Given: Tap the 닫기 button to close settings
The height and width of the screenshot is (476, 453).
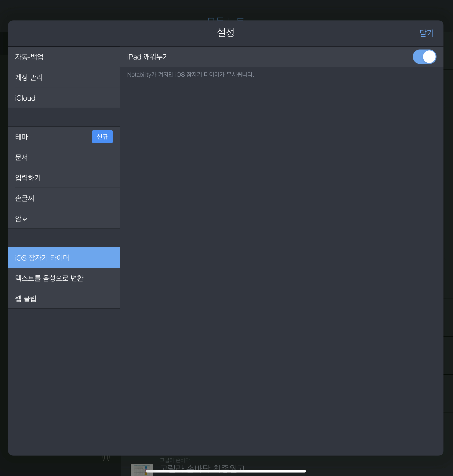Looking at the screenshot, I should pyautogui.click(x=426, y=33).
